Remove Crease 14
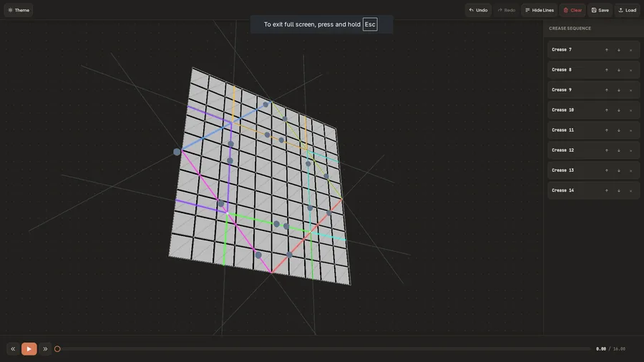Viewport: 644px width, 362px height. click(631, 191)
